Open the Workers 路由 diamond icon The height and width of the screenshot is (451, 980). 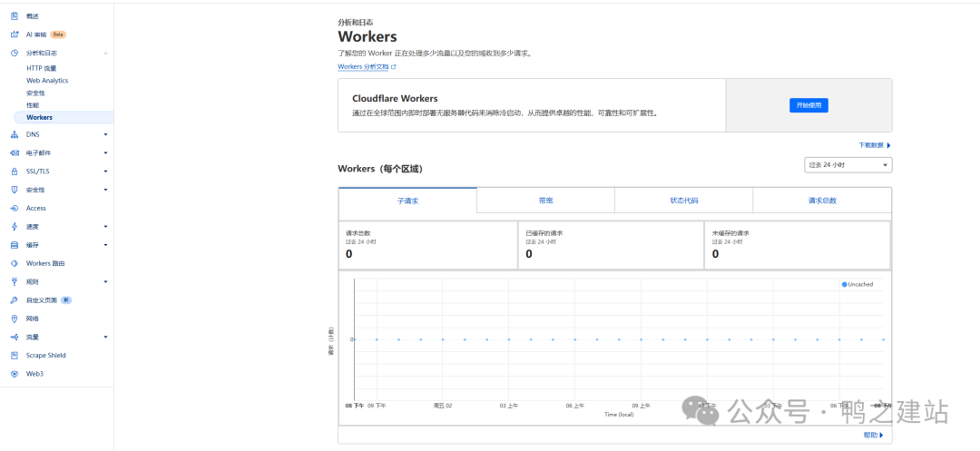coord(15,263)
